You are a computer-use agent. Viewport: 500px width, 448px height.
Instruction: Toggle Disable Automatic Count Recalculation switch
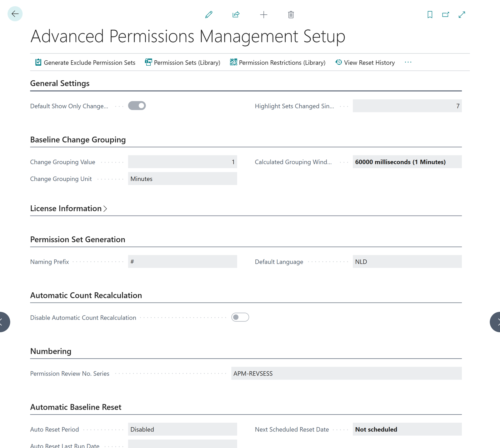pyautogui.click(x=240, y=317)
